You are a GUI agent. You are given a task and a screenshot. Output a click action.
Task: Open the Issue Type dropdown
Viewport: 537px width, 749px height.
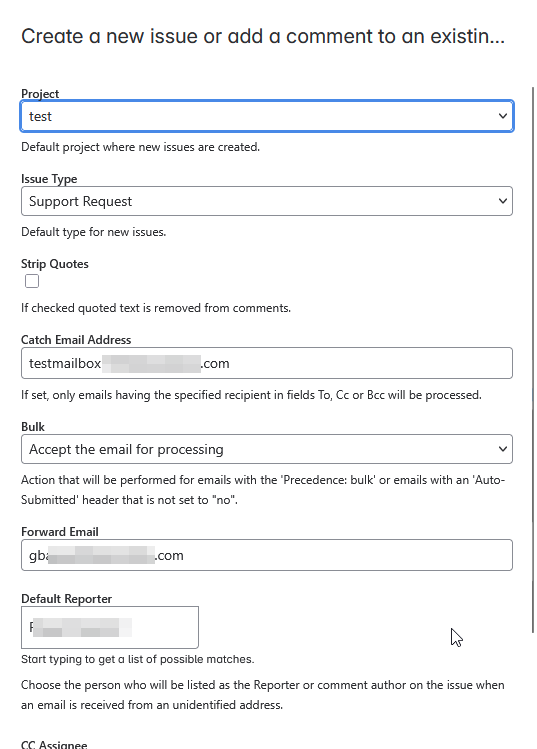click(x=267, y=201)
